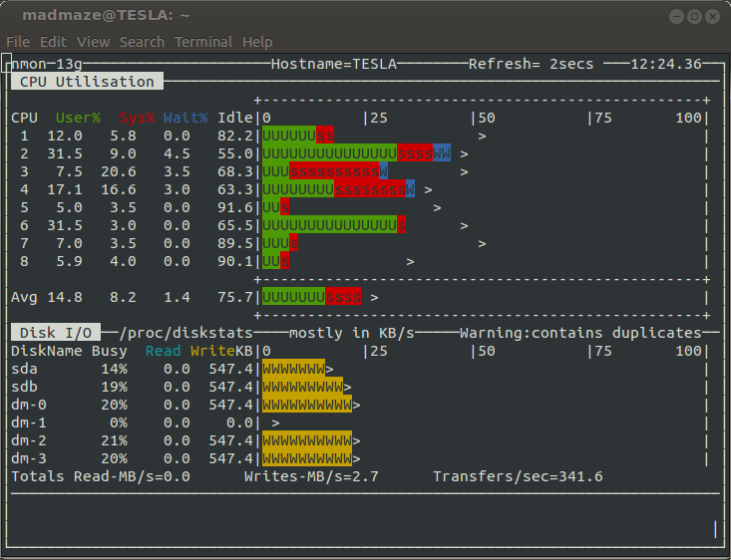731x560 pixels.
Task: Click the Hostname=TESLA text
Action: pyautogui.click(x=334, y=64)
